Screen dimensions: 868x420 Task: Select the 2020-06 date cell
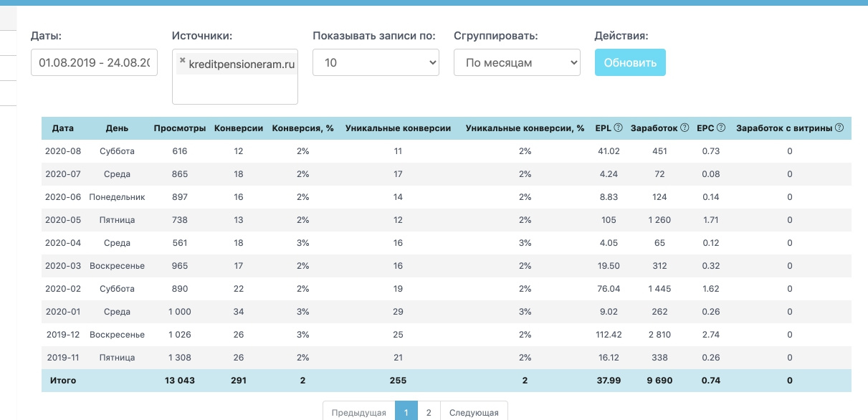63,197
